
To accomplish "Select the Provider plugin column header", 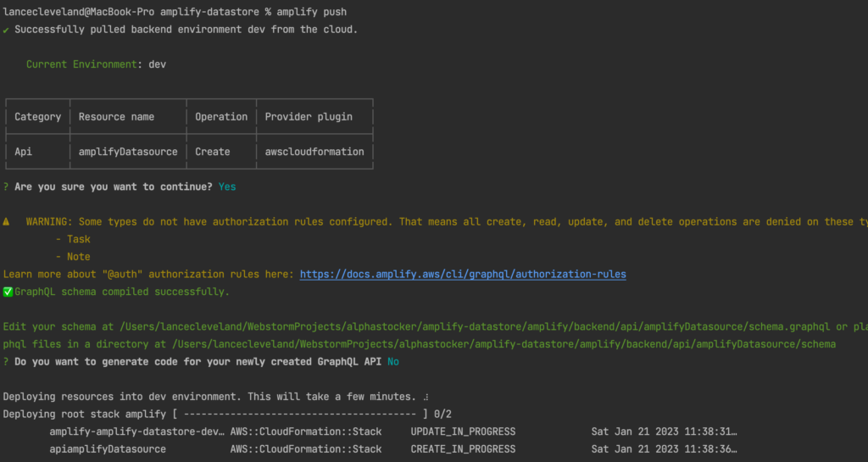I will click(x=309, y=117).
